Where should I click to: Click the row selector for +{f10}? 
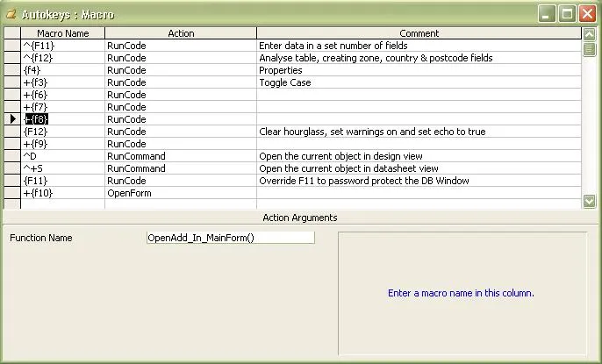12,193
